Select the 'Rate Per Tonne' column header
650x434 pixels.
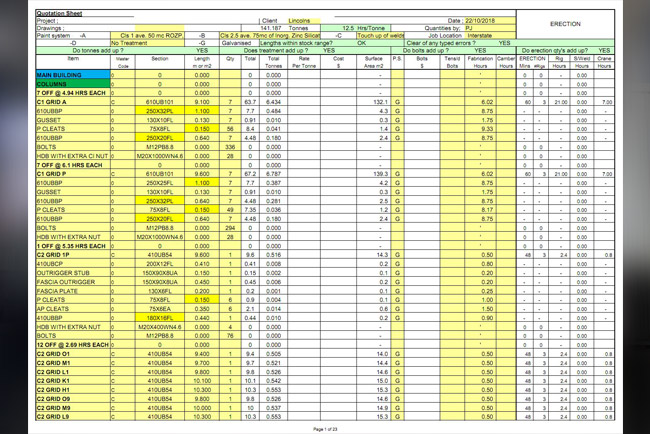click(304, 62)
